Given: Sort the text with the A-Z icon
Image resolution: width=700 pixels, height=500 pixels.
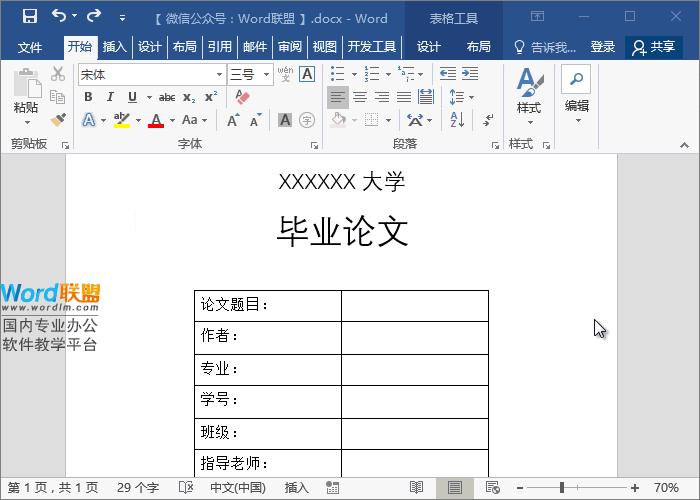Looking at the screenshot, I should coord(457,120).
